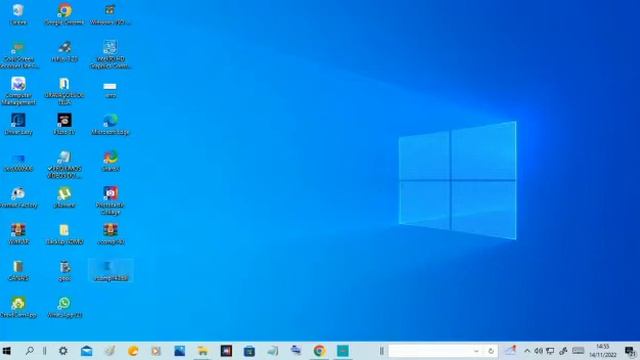Open the Microsoft Edge desktop shortcut
The image size is (640, 360).
coord(110,124)
